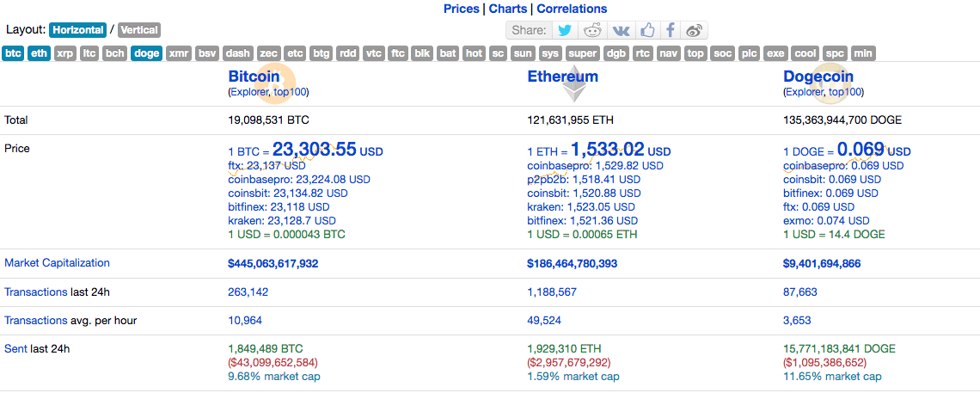This screenshot has height=393, width=980.
Task: Click the Ethereum diamond logo
Action: coord(574,83)
